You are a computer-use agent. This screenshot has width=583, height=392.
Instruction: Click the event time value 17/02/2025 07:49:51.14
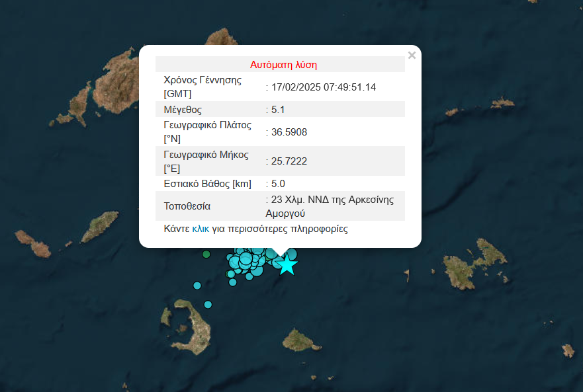322,87
